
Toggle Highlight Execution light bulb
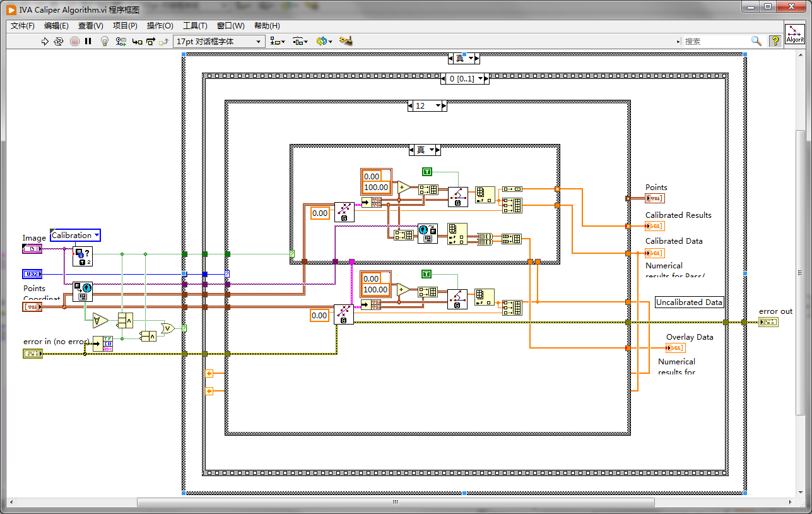point(105,41)
